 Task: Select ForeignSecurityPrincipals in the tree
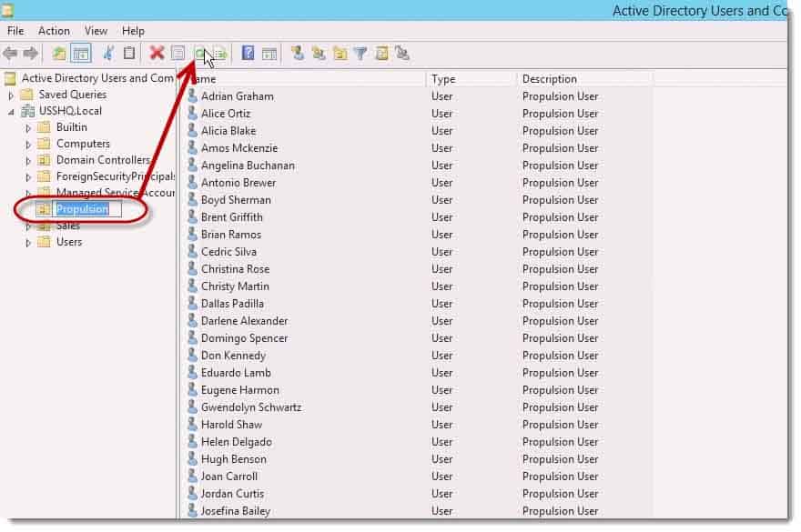(x=115, y=176)
